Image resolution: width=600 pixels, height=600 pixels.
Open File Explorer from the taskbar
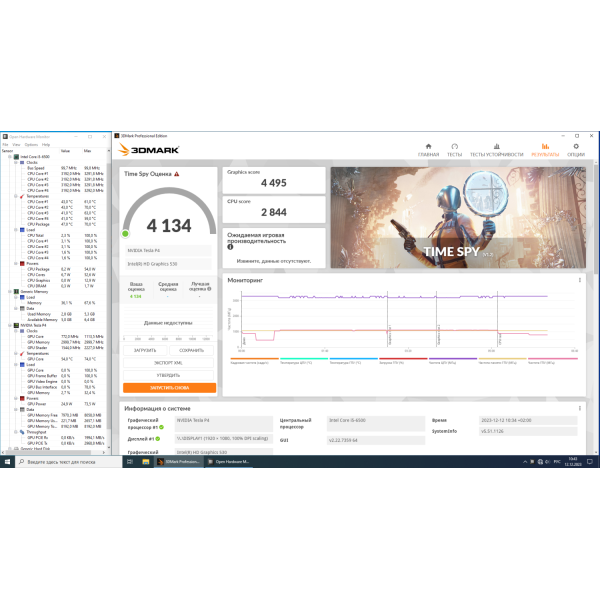[x=146, y=462]
